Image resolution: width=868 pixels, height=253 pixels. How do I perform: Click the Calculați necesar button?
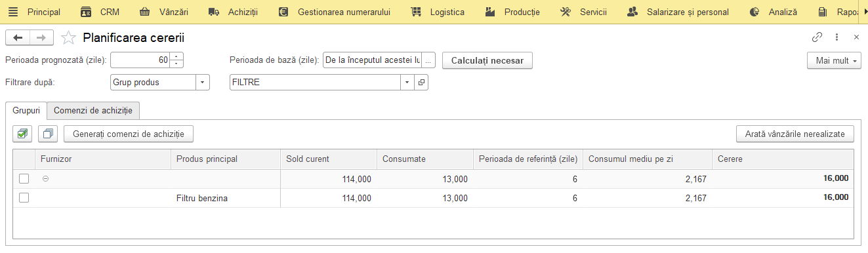487,60
